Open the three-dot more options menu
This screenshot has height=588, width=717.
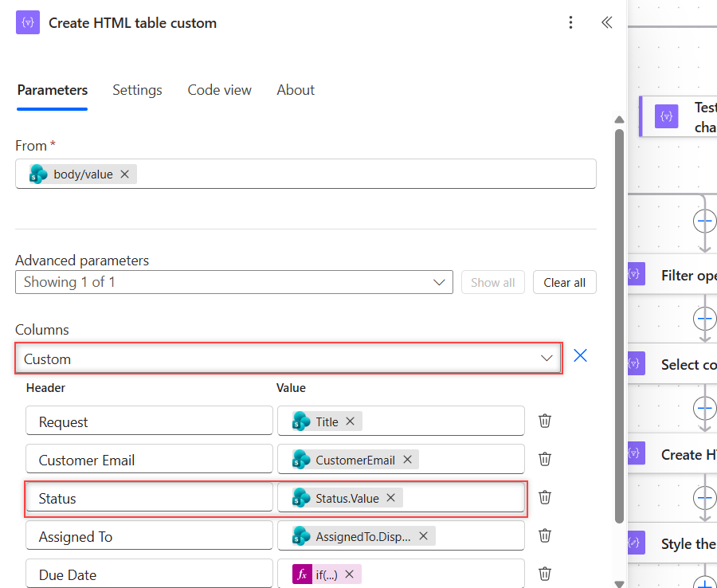pyautogui.click(x=570, y=22)
